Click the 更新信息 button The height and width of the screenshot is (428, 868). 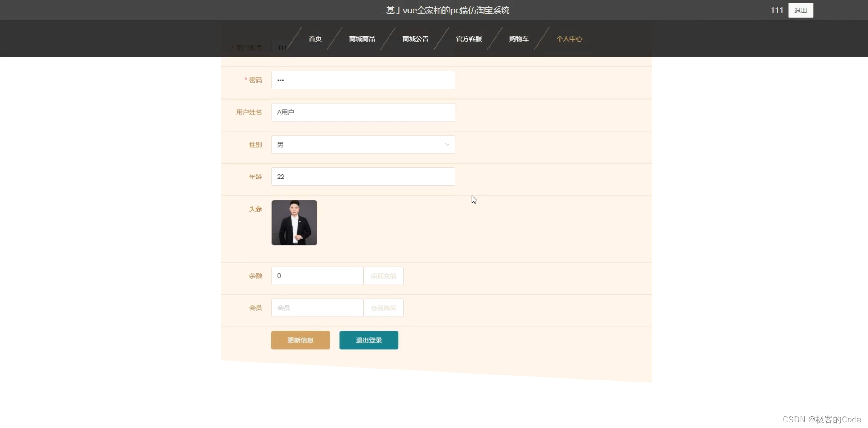point(300,340)
